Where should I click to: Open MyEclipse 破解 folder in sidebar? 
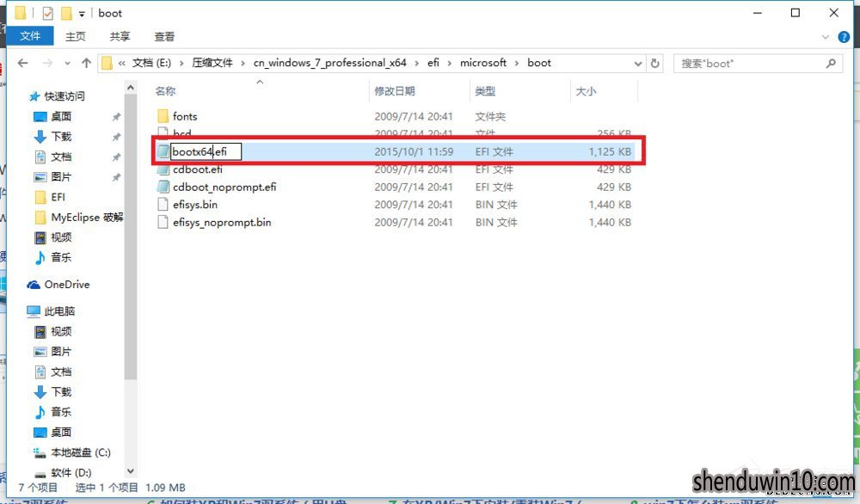87,218
